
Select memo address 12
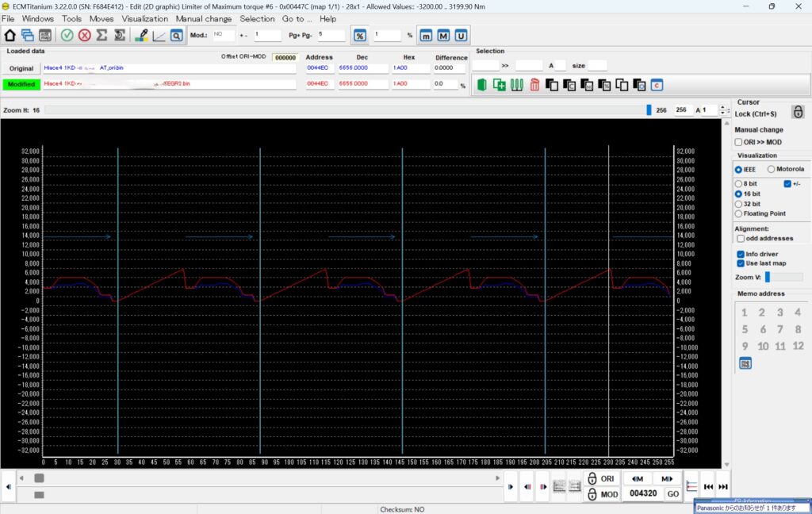[x=798, y=346]
